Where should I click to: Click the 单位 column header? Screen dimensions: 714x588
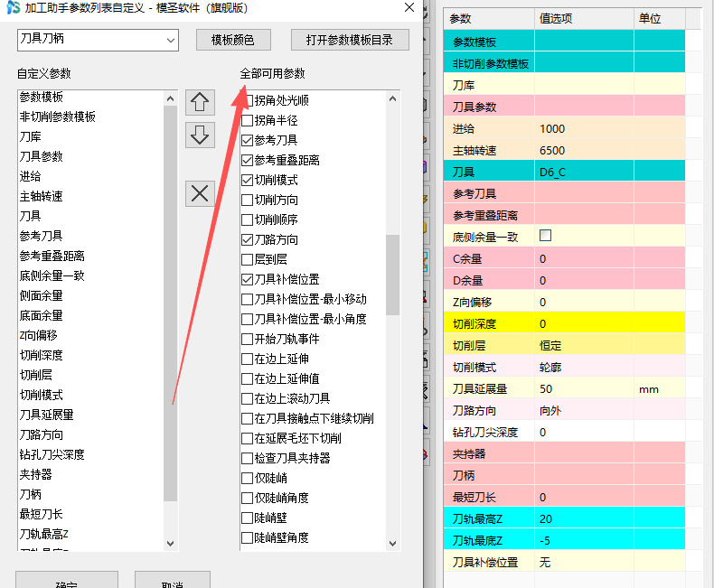point(659,19)
